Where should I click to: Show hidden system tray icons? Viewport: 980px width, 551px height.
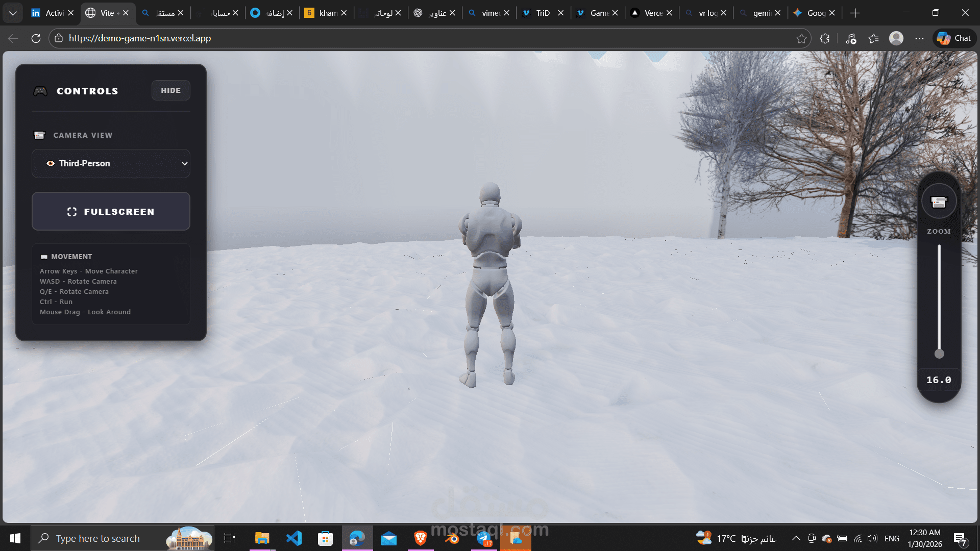pos(796,538)
